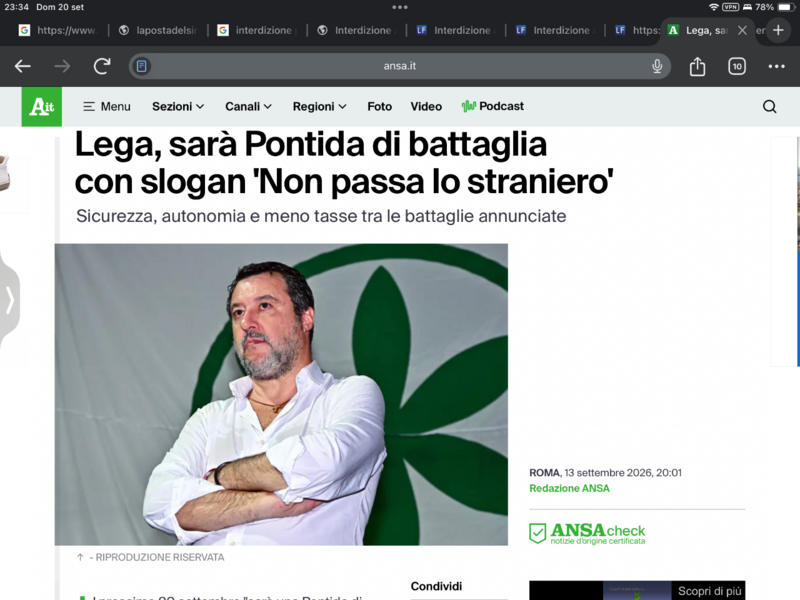
Task: Tap the clock showing 23:34
Action: pos(16,7)
